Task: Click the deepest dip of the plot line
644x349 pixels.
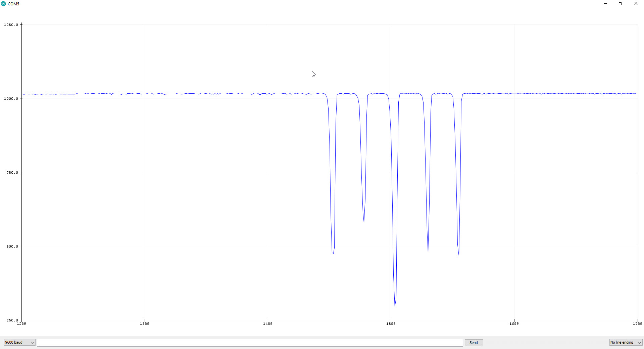Action: [x=395, y=306]
